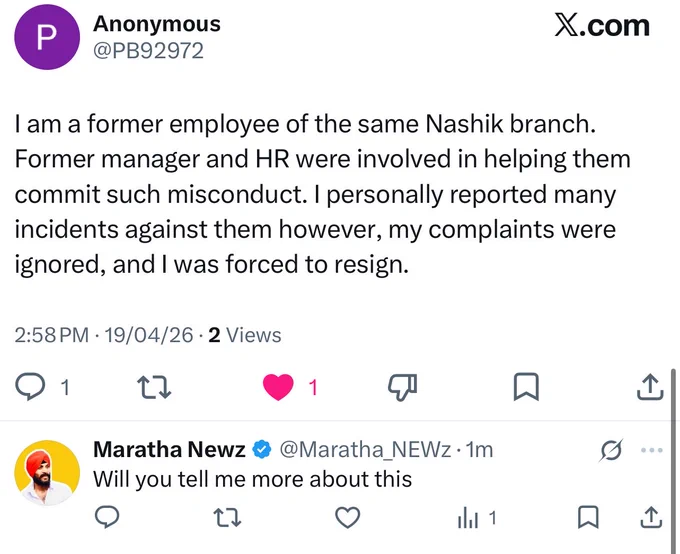Click the 2 Views count
This screenshot has width=680, height=554.
click(x=245, y=335)
